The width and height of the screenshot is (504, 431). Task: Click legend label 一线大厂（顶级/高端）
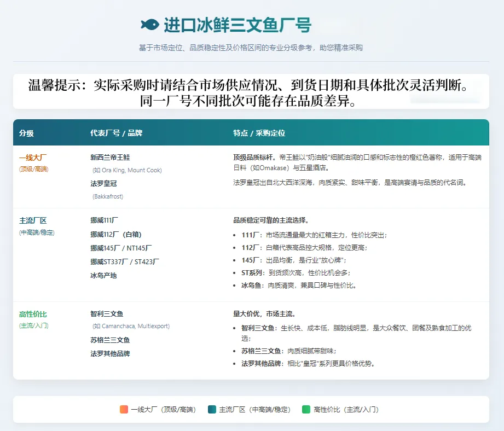(163, 410)
